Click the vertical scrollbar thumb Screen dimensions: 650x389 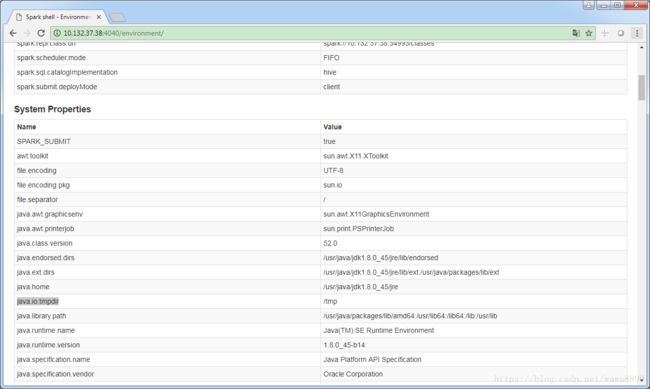641,87
